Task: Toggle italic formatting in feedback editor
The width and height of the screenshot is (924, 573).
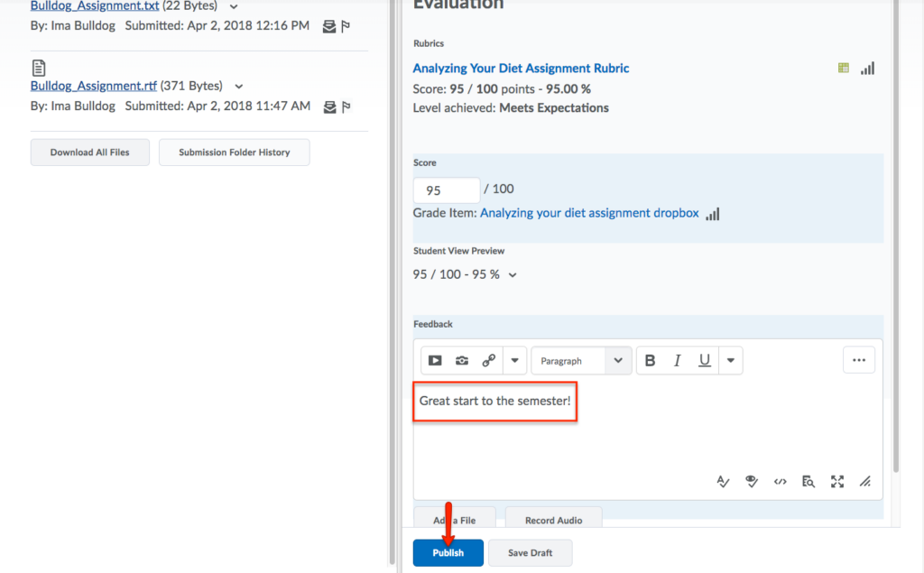Action: tap(677, 361)
